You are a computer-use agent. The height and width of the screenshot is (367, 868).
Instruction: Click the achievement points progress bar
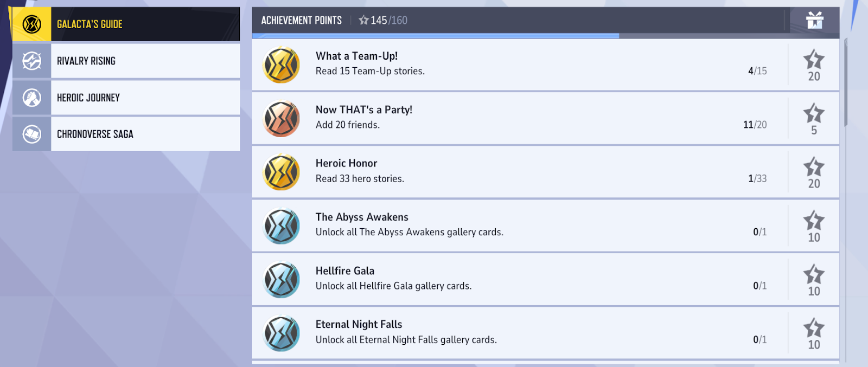click(x=545, y=36)
